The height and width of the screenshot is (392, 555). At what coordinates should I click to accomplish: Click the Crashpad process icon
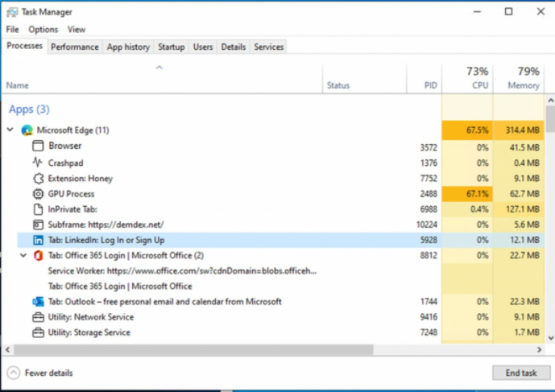(x=37, y=163)
